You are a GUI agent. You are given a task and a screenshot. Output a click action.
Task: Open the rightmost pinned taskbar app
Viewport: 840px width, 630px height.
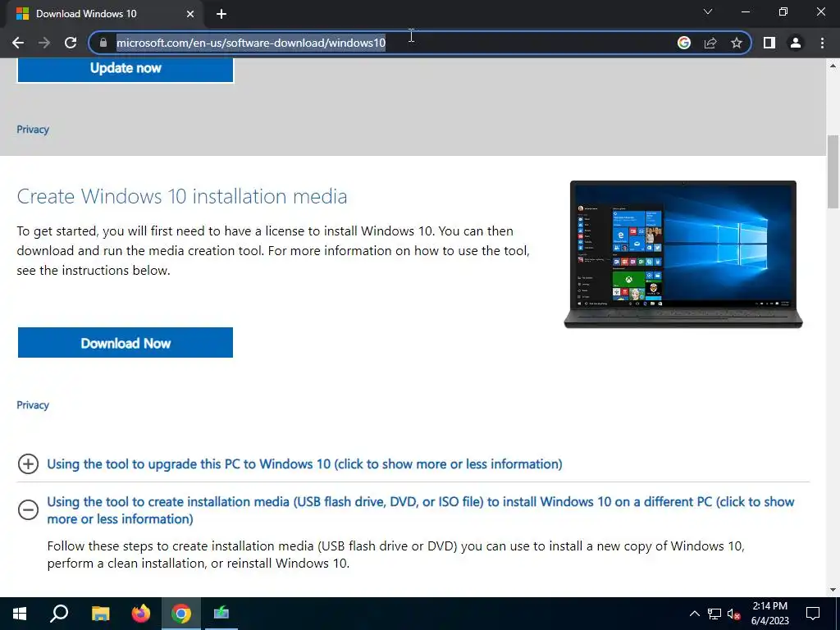coord(221,614)
